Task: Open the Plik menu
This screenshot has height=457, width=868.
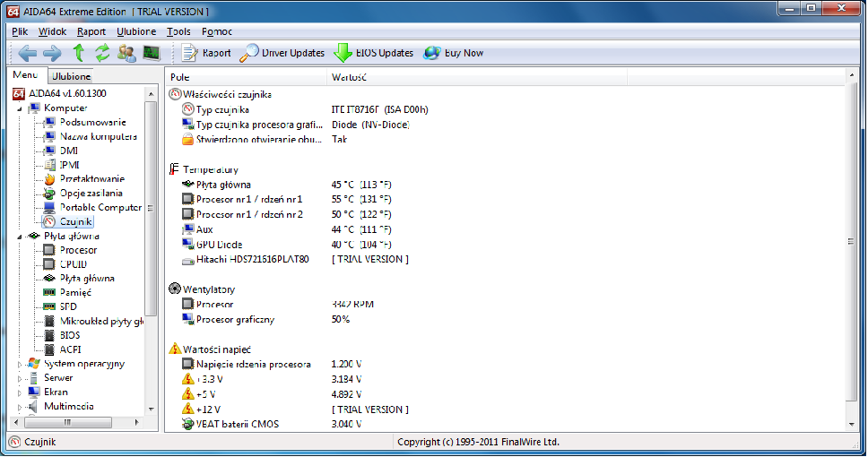Action: click(20, 31)
